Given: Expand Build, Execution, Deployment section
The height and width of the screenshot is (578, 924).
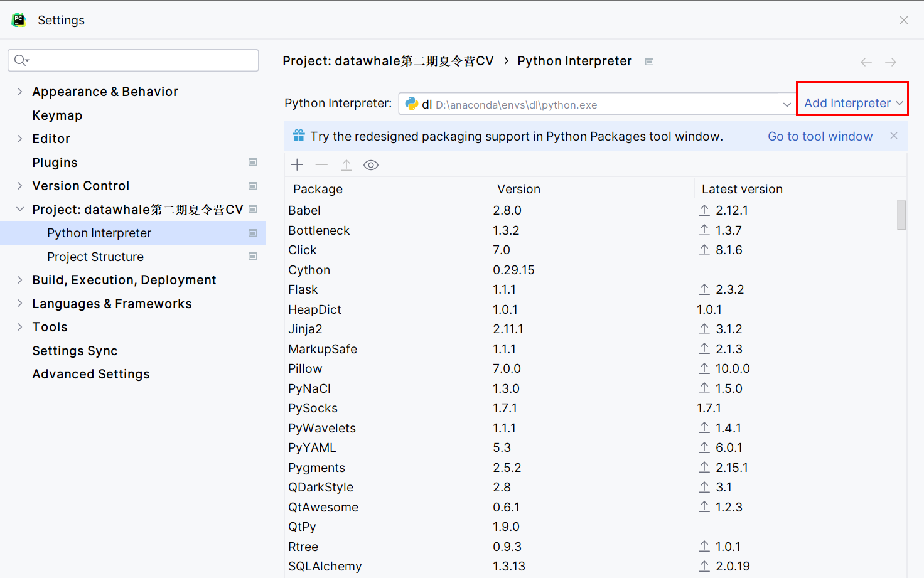Looking at the screenshot, I should [19, 280].
